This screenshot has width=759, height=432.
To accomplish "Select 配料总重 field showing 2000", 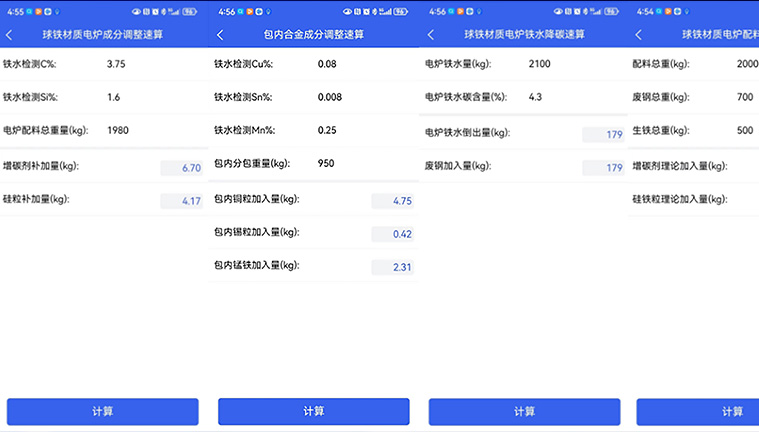I will [x=746, y=64].
